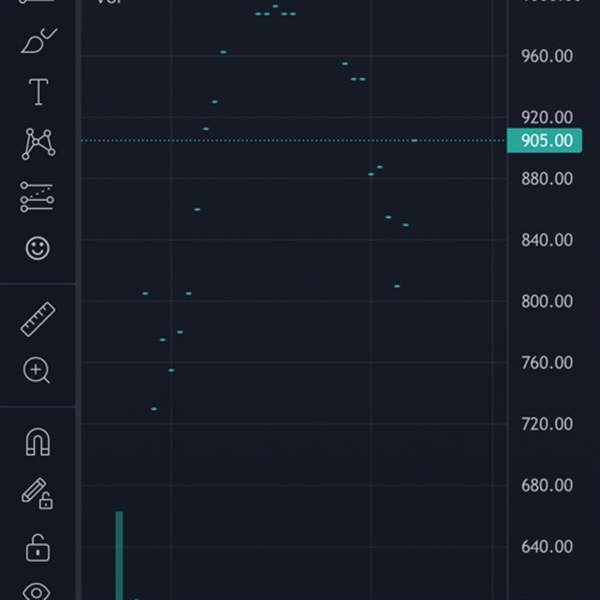600x600 pixels.
Task: Click the 905.00 current price label
Action: [x=544, y=140]
